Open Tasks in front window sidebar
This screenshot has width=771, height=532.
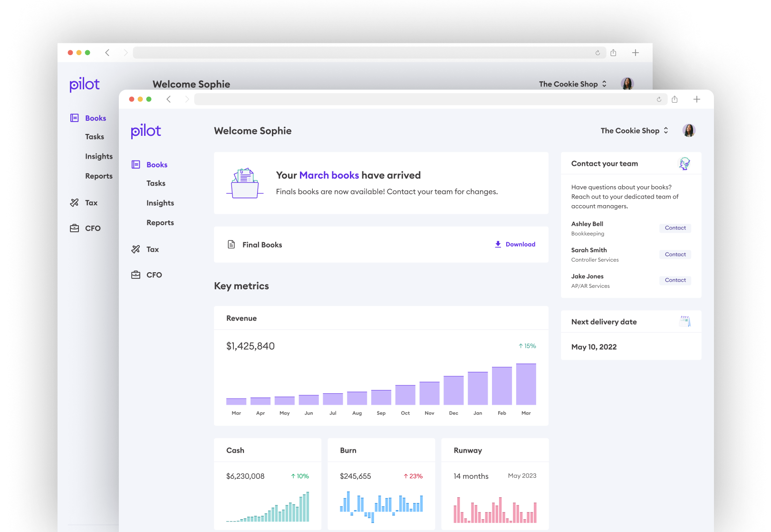tap(156, 183)
